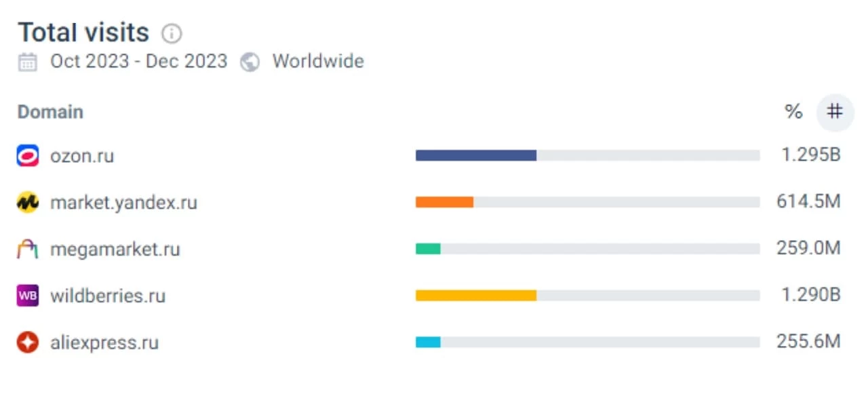Click the aliexpress.ru favicon

tap(28, 342)
